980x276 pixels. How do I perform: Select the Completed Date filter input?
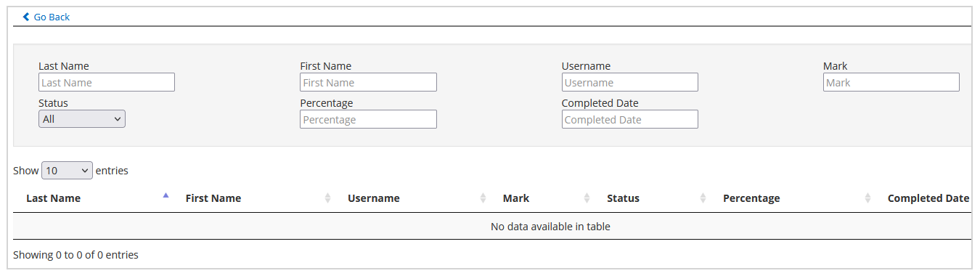[630, 119]
